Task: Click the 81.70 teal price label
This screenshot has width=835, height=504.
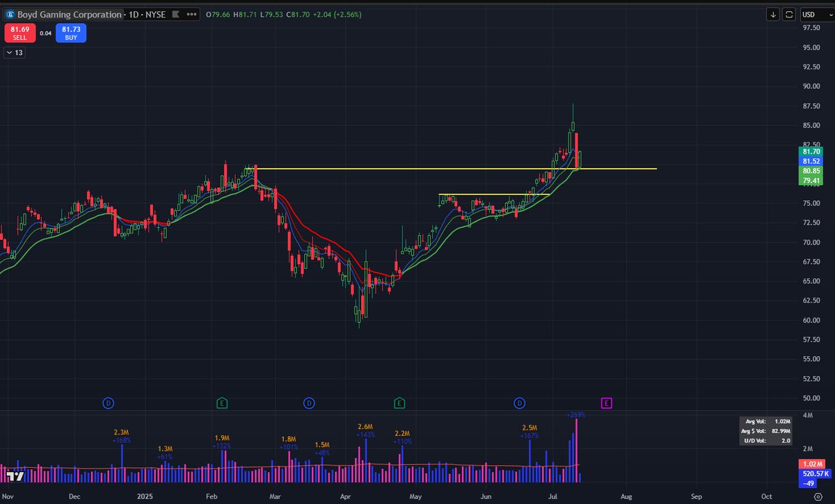Action: pyautogui.click(x=811, y=152)
